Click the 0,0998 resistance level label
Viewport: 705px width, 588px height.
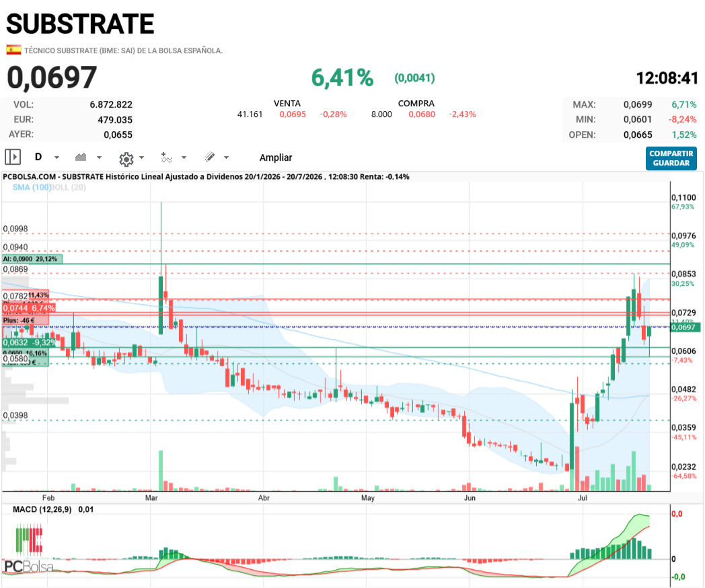click(x=15, y=229)
